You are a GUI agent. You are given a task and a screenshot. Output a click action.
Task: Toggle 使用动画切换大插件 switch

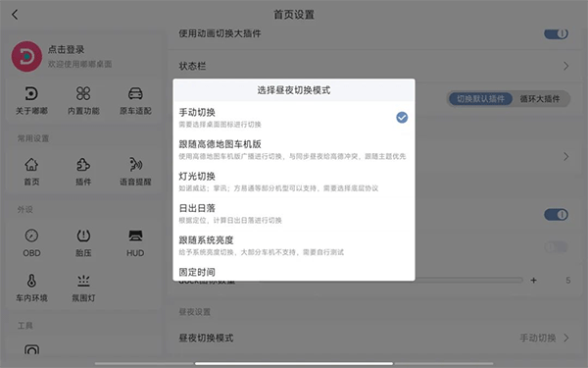click(556, 33)
